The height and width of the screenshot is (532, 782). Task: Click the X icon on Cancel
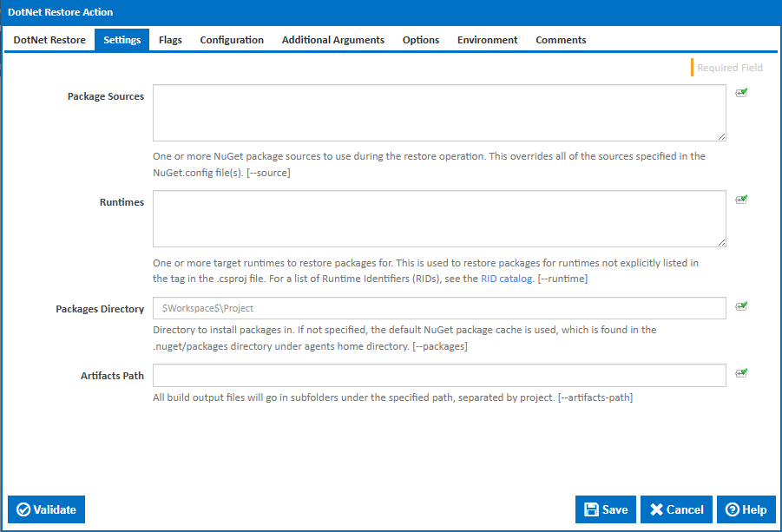point(658,509)
